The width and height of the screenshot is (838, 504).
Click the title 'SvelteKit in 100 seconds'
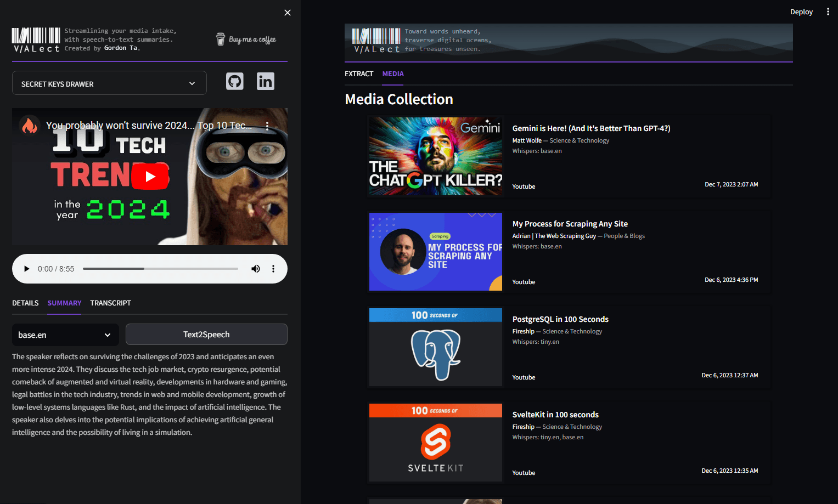555,415
